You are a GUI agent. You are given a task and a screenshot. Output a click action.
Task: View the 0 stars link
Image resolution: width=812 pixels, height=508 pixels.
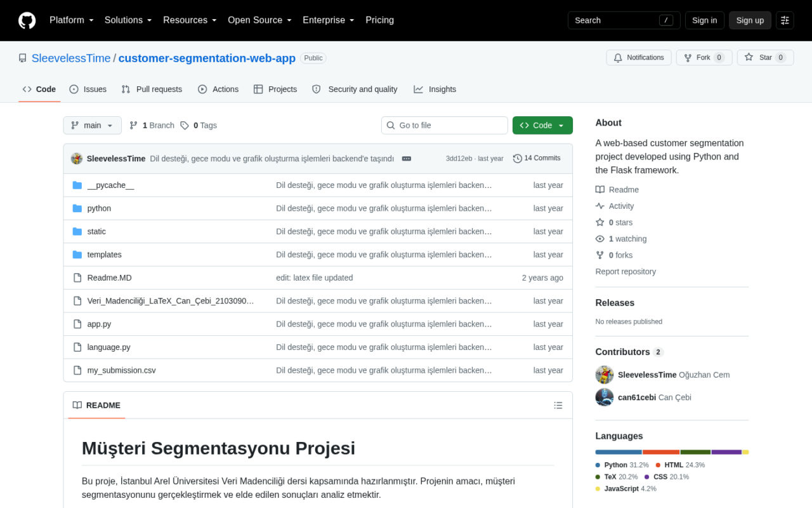pyautogui.click(x=614, y=223)
